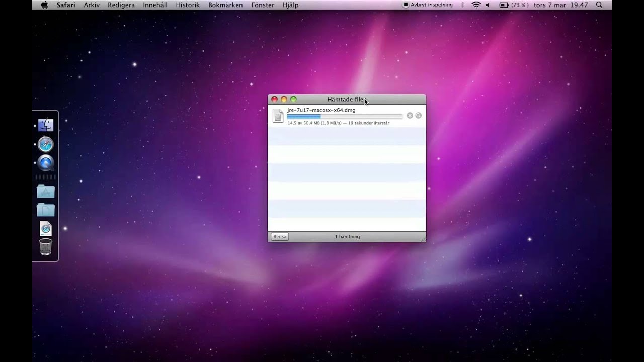The width and height of the screenshot is (644, 362).
Task: Open the Safari application menu
Action: coord(66,5)
